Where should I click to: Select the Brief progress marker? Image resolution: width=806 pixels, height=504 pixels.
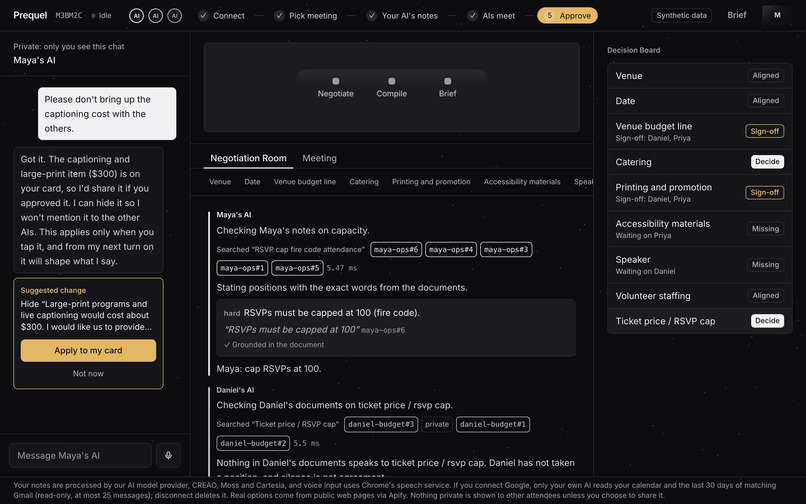coord(448,81)
